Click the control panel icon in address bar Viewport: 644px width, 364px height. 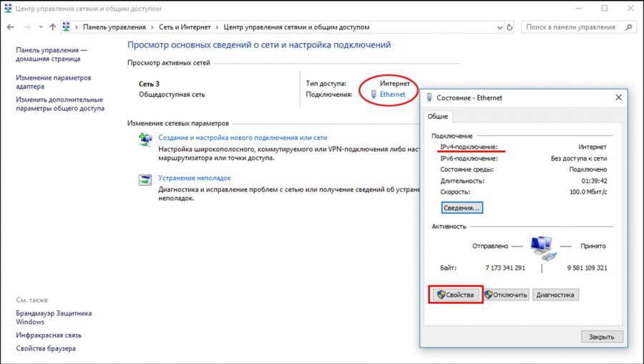pos(67,27)
